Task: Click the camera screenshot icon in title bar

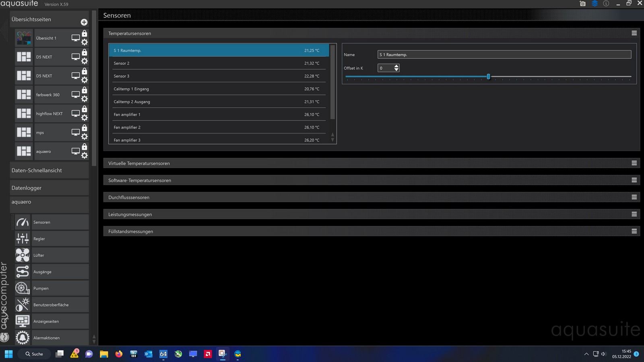Action: pyautogui.click(x=582, y=4)
